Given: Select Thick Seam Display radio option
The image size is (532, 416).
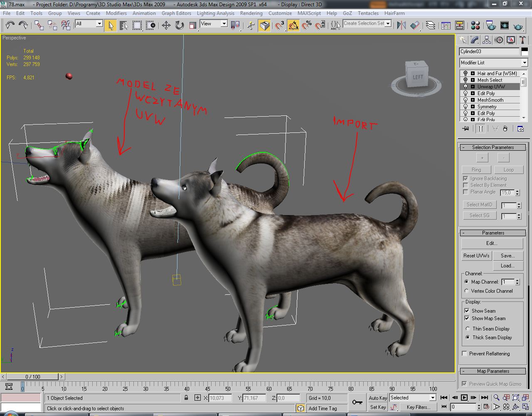Looking at the screenshot, I should click(x=468, y=338).
